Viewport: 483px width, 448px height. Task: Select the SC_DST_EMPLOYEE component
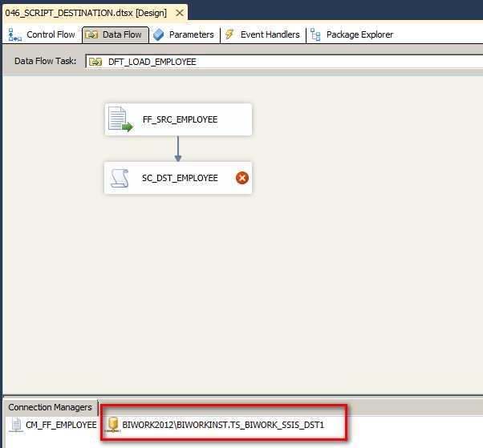178,178
